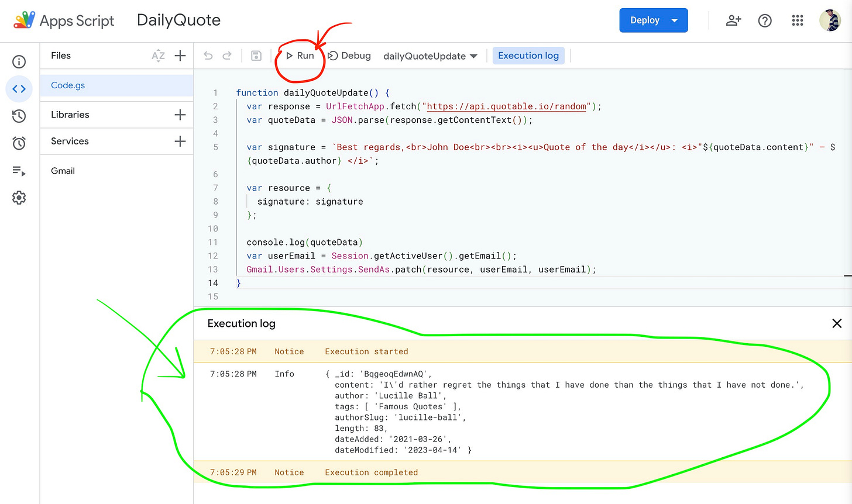Sort files alphabetically with the AZ icon

[x=158, y=56]
